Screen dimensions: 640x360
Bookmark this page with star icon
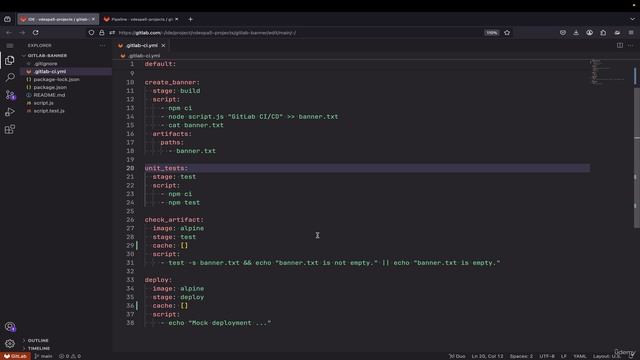click(507, 32)
